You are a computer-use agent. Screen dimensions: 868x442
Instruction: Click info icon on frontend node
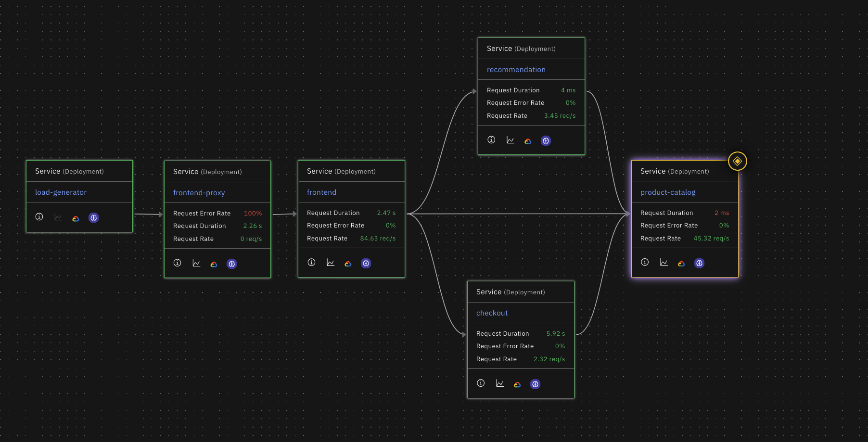312,263
